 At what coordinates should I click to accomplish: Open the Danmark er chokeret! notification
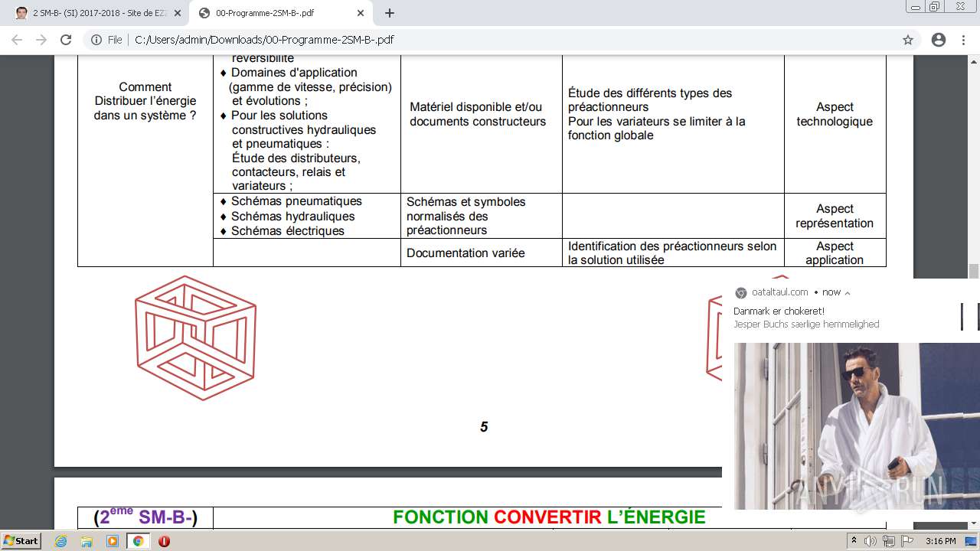(x=779, y=311)
